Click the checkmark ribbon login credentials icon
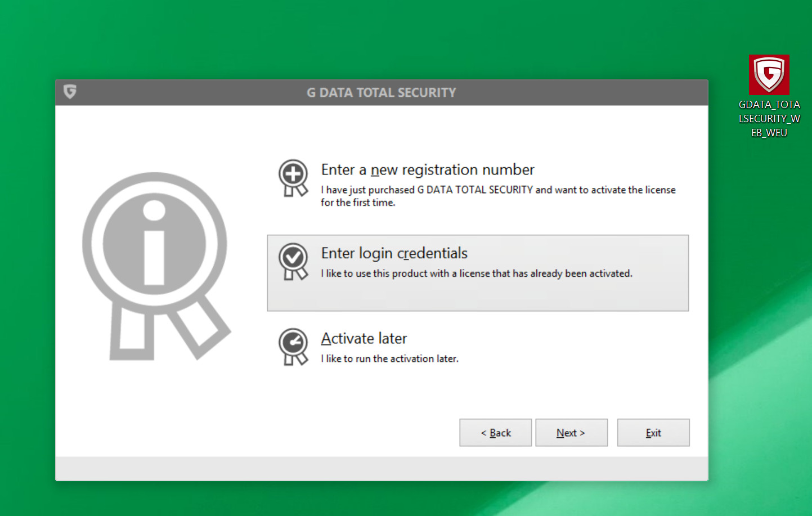This screenshot has width=812, height=516. tap(293, 262)
